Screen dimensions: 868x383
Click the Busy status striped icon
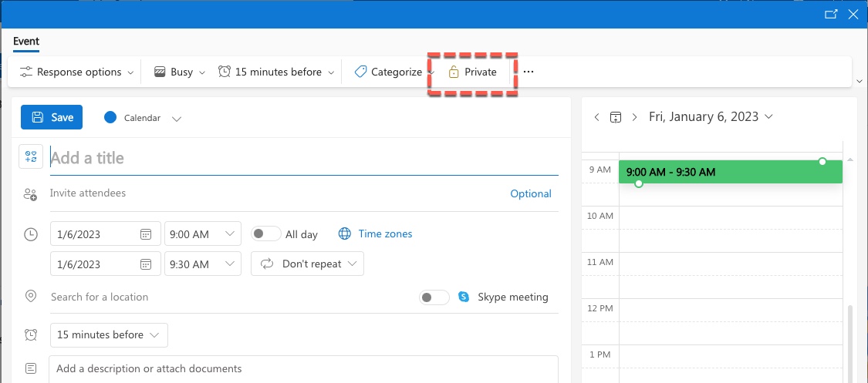tap(160, 72)
